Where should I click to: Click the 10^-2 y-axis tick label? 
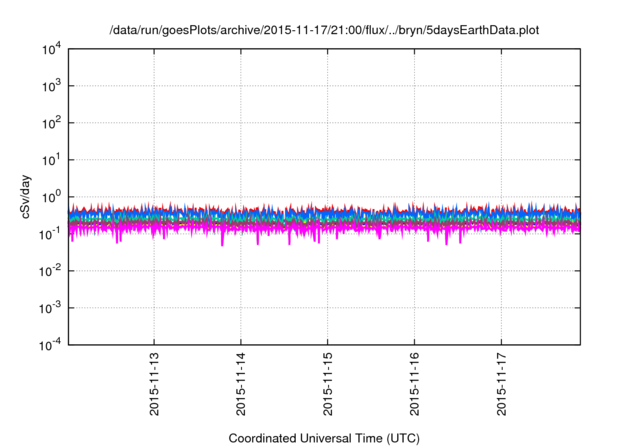click(x=51, y=271)
